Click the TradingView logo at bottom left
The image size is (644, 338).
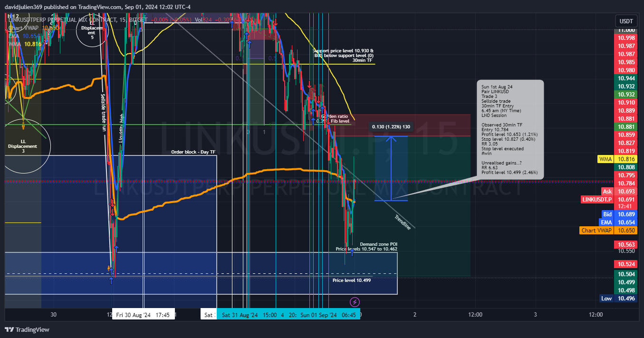(x=27, y=329)
